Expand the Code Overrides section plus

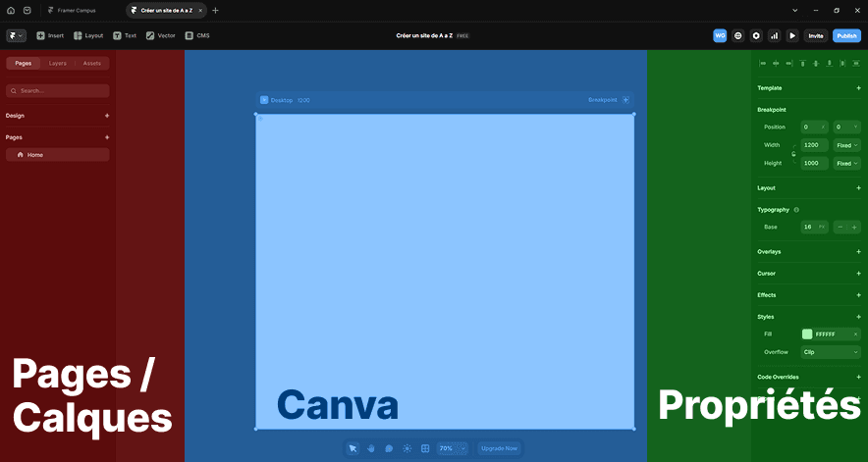coord(858,377)
